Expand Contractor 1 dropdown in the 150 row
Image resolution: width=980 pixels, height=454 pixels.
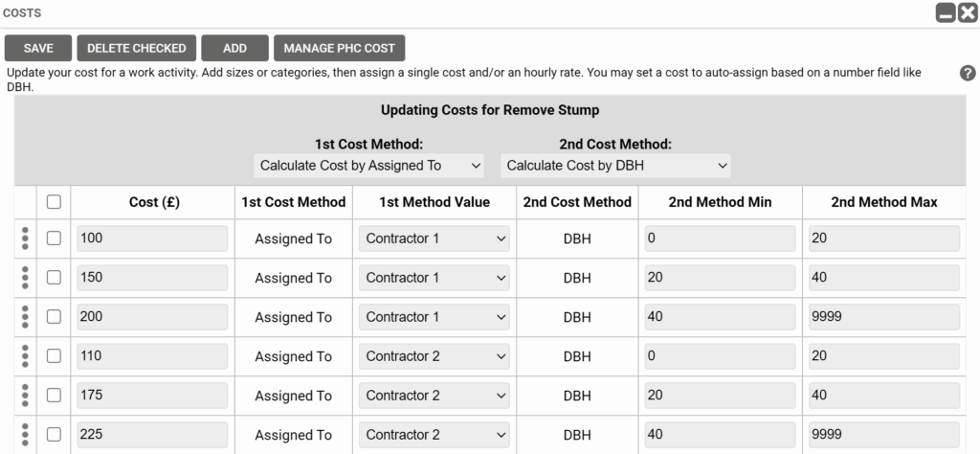point(434,278)
